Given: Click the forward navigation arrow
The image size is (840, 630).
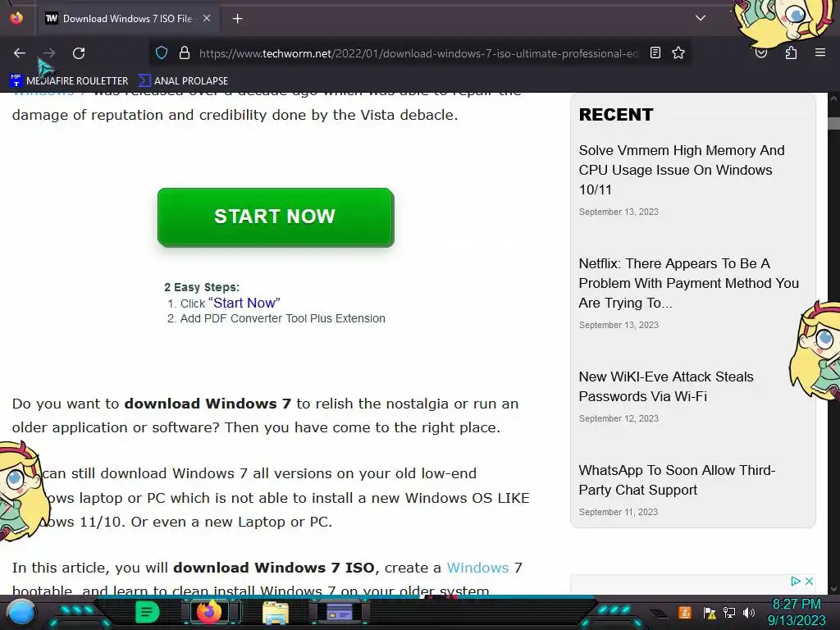Looking at the screenshot, I should tap(49, 53).
